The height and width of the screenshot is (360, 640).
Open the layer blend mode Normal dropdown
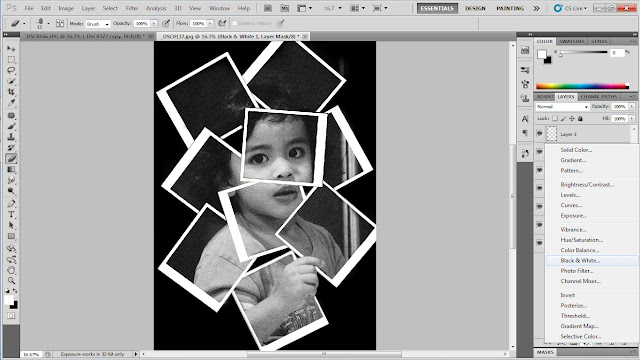562,107
